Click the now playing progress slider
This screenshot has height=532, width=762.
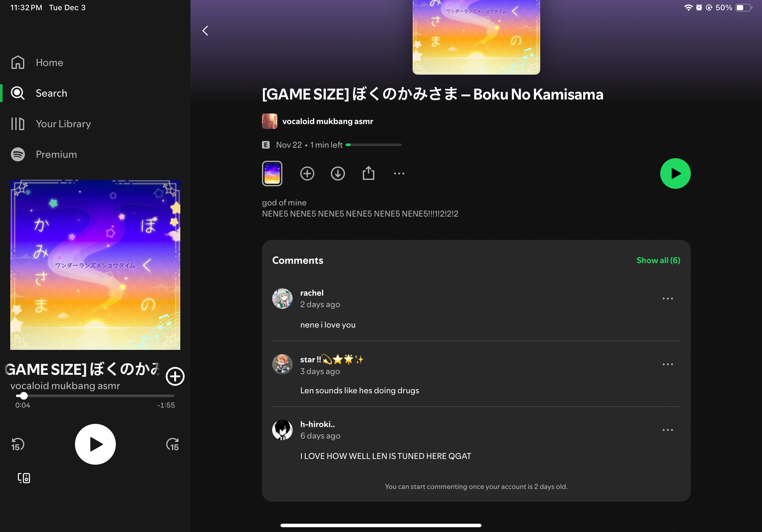coord(95,396)
